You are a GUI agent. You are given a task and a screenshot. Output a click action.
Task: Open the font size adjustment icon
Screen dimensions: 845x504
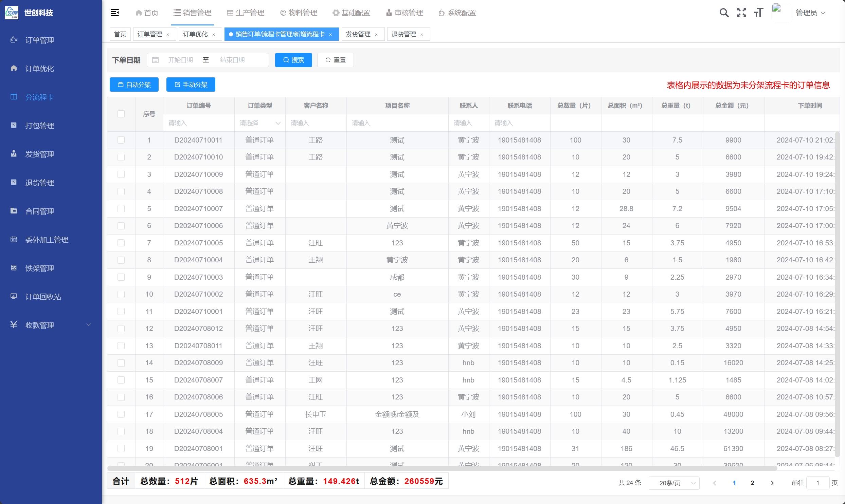coord(759,13)
